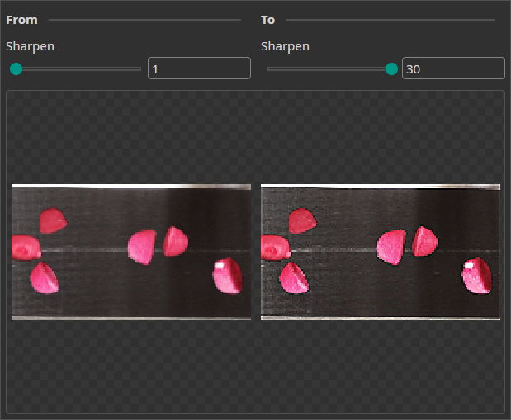Select the "To" section header
Viewport: 511px width, 420px height.
click(267, 20)
